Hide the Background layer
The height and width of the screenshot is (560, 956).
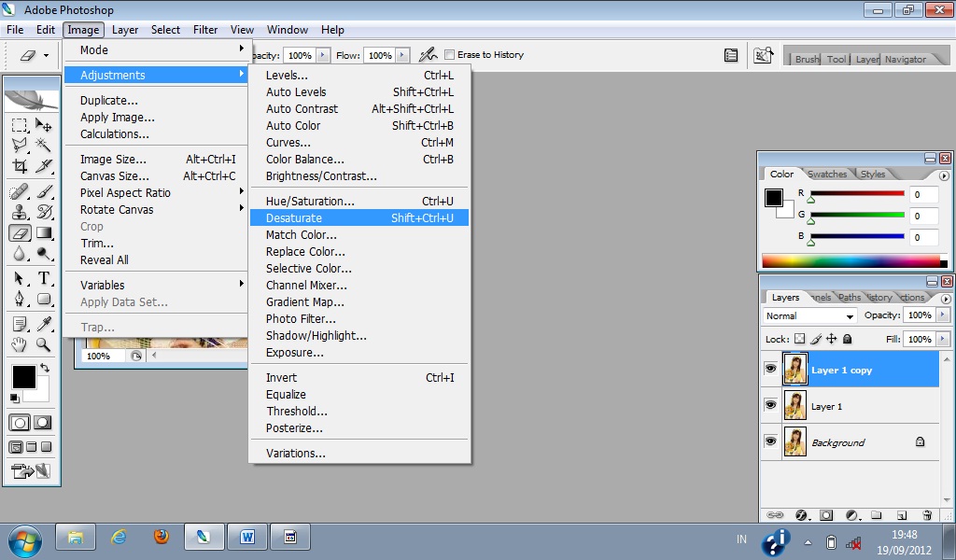[x=770, y=441]
